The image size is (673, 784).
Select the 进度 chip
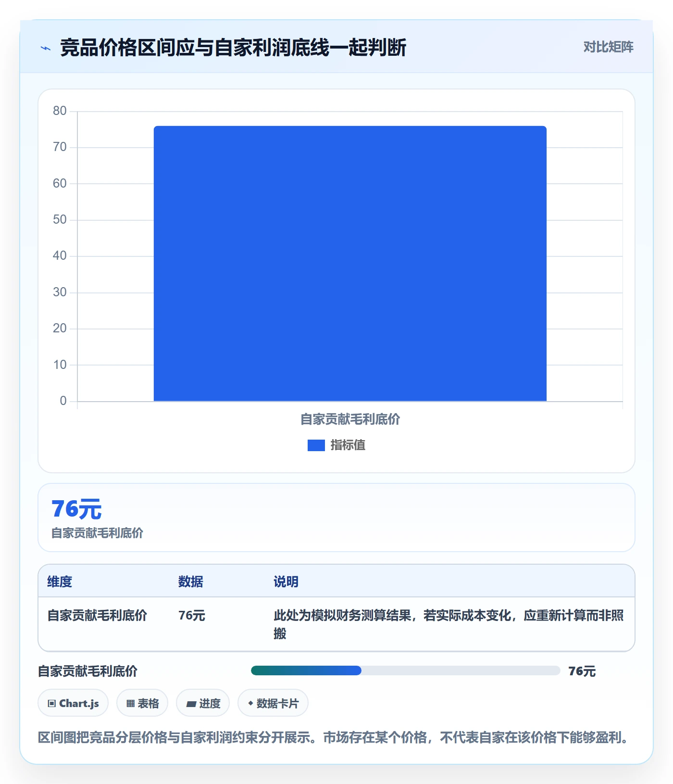203,703
